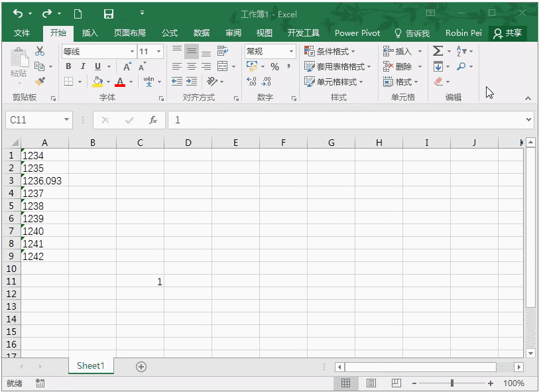Toggle Italic formatting

pyautogui.click(x=83, y=66)
